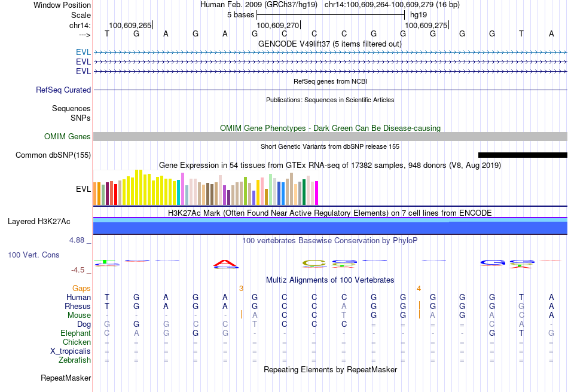The height and width of the screenshot is (392, 568).
Task: Click the RefSeq Curated gene line
Action: (330, 90)
